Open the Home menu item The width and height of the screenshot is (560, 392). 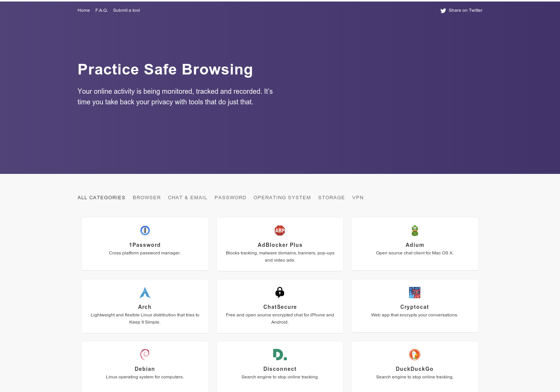pos(84,10)
